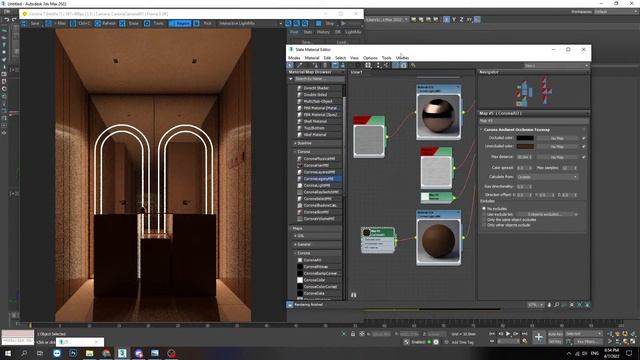This screenshot has height=360, width=640.
Task: Select the pick material eyedropper tool
Action: pyautogui.click(x=300, y=65)
